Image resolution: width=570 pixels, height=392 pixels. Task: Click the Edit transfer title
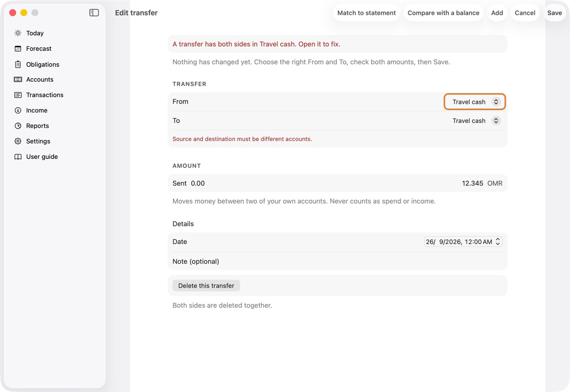(136, 13)
